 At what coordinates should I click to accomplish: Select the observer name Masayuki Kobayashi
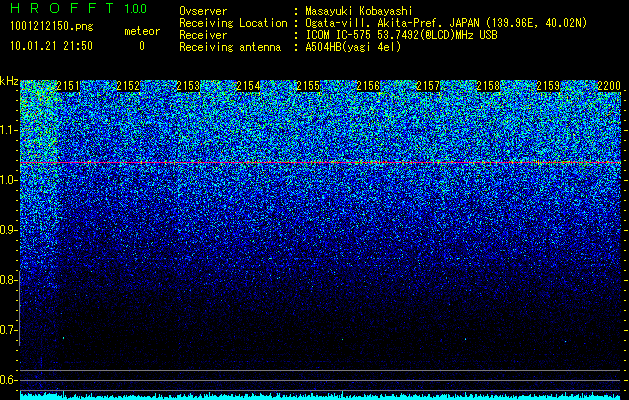pos(359,11)
